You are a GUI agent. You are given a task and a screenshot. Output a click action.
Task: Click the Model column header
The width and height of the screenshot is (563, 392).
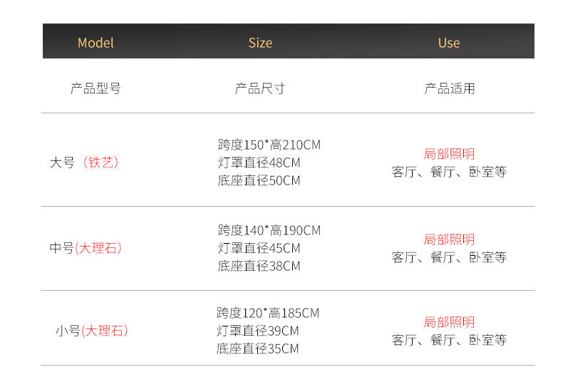click(x=95, y=43)
